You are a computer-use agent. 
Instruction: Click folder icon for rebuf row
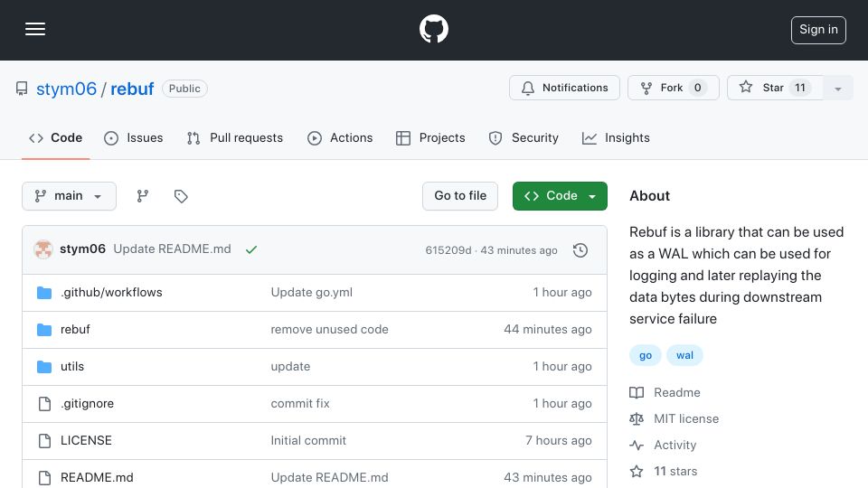(44, 330)
